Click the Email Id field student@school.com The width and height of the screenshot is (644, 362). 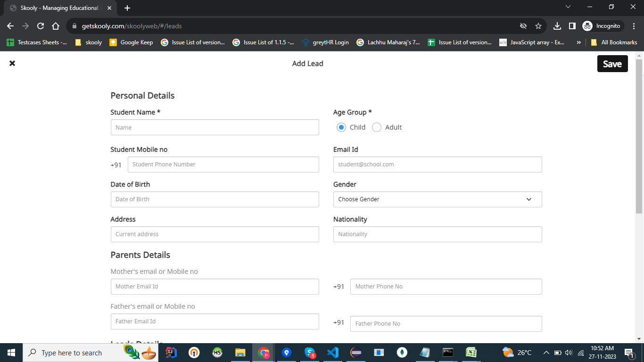point(438,165)
